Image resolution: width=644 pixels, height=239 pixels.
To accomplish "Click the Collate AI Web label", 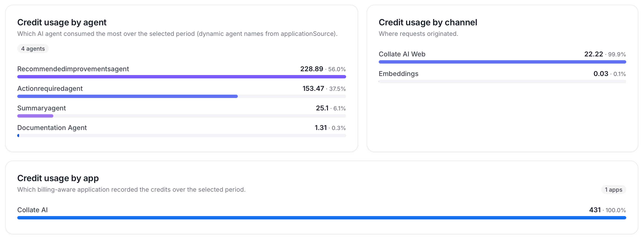I will click(x=402, y=54).
